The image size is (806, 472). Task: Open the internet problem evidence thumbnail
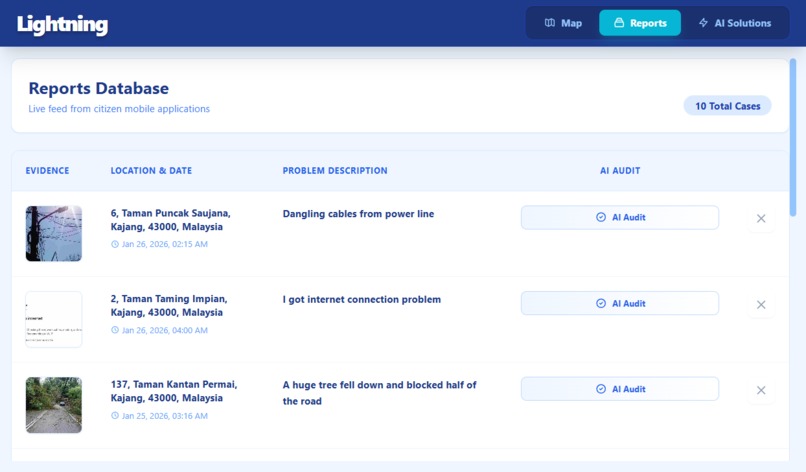pos(54,319)
